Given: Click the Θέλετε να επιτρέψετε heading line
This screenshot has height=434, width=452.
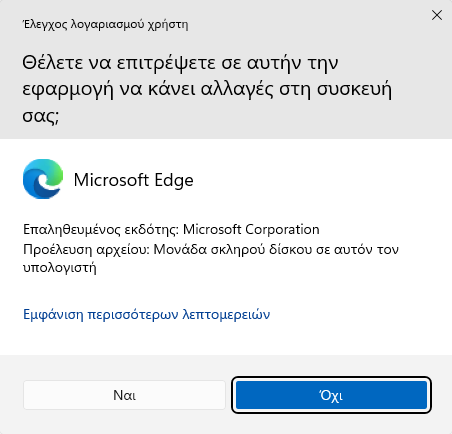Looking at the screenshot, I should point(180,63).
